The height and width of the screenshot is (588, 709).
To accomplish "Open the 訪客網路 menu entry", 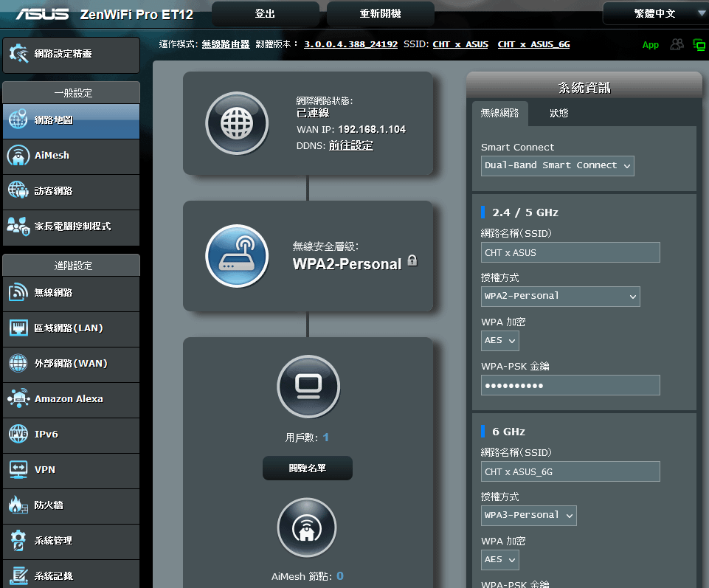I will point(71,191).
